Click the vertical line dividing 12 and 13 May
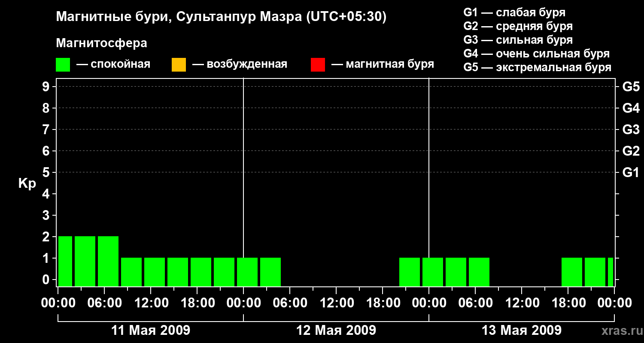This screenshot has height=343, width=644. point(429,171)
